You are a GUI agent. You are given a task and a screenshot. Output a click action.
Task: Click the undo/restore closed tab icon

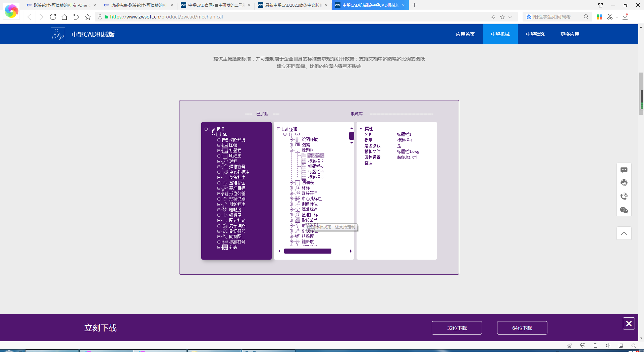[76, 17]
